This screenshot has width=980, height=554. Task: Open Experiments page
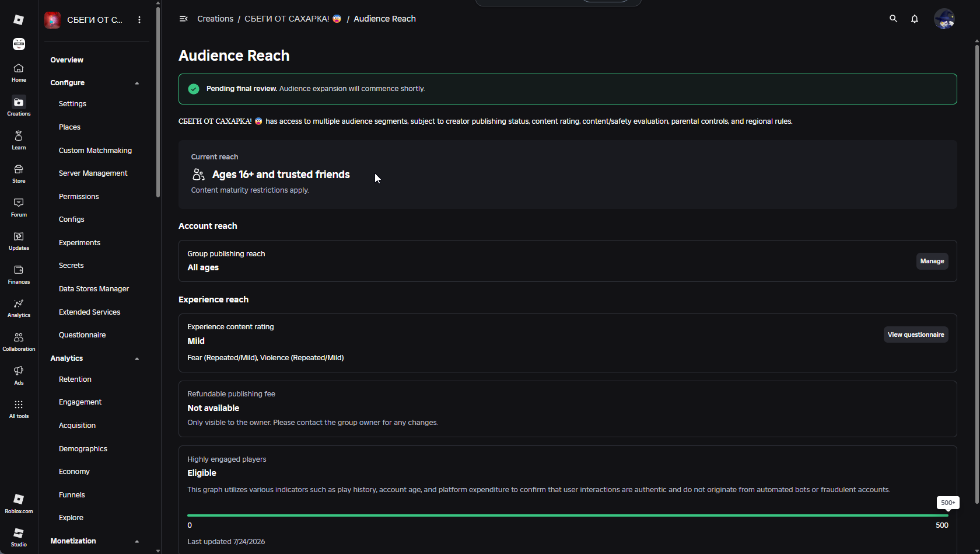pos(79,243)
